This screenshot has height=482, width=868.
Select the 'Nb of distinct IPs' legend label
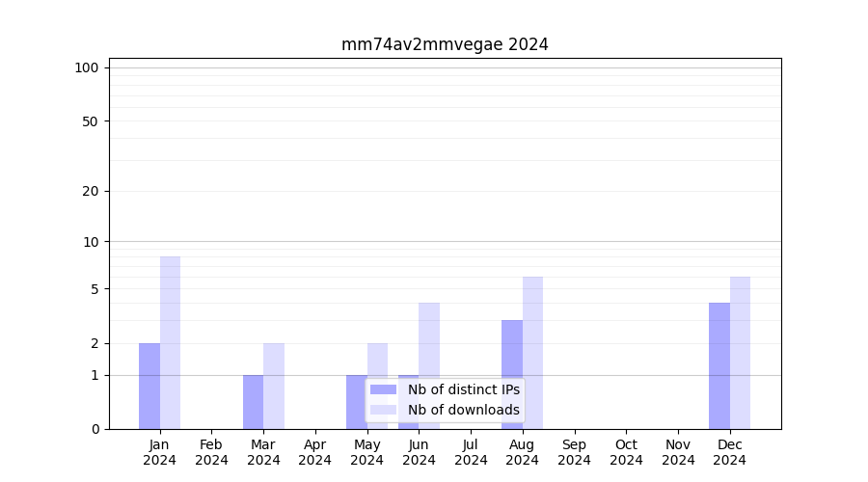[x=463, y=389]
